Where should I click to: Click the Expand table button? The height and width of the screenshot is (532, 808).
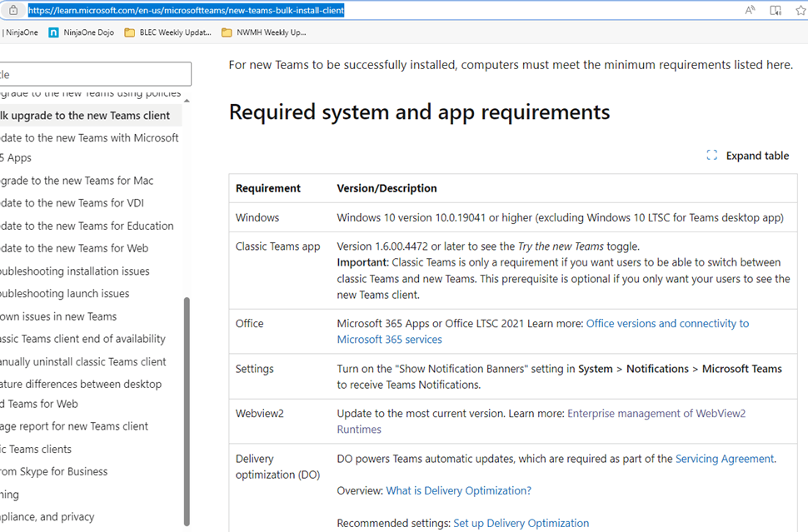point(747,156)
